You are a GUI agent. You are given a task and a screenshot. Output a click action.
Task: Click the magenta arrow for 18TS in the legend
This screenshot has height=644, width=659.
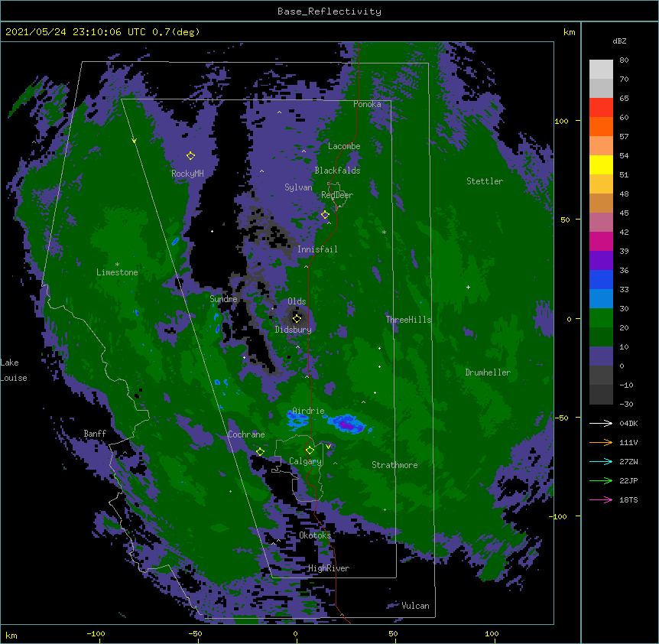pos(601,499)
